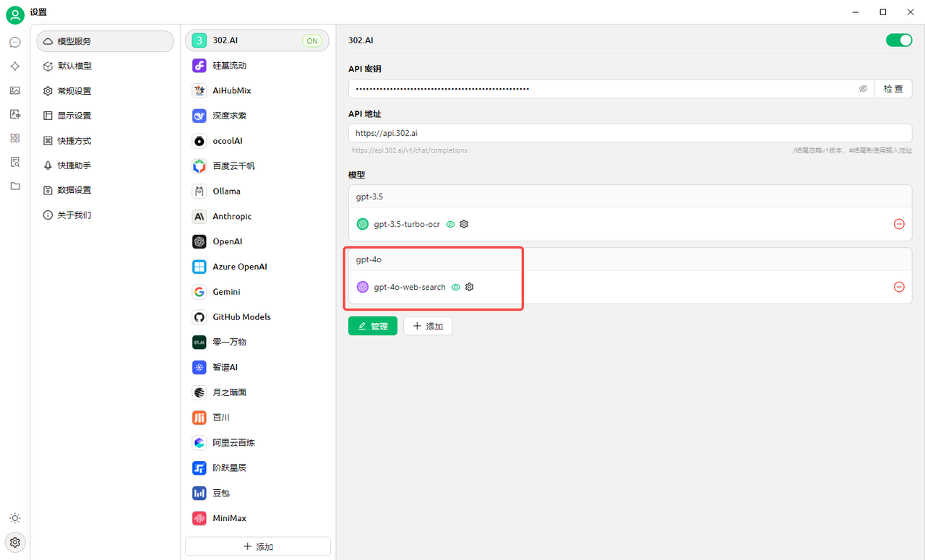Select 豆包 provider
The image size is (925, 560).
pos(257,493)
